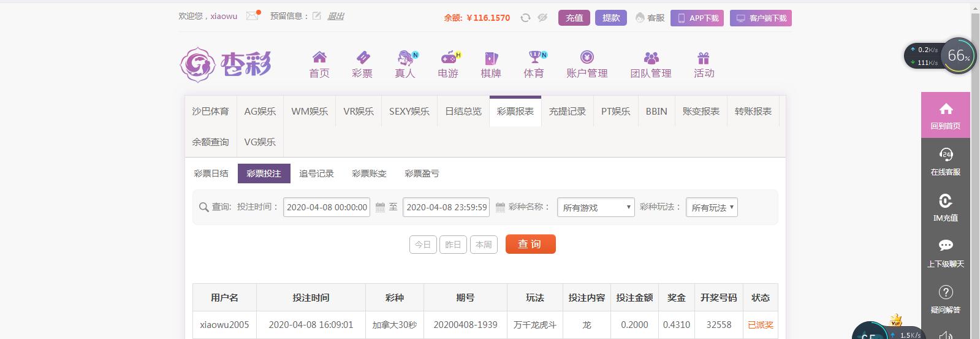Viewport: 980px width, 339px height.
Task: Switch to the 充提记录 tab
Action: coord(568,111)
